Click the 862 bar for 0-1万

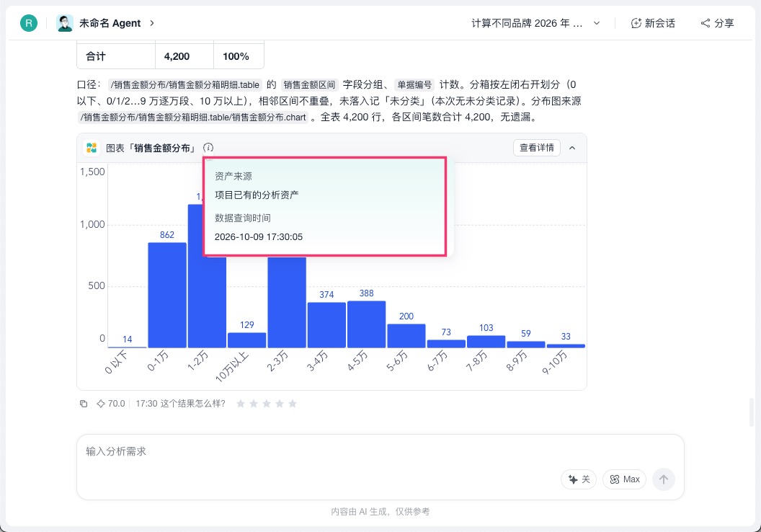tap(167, 295)
